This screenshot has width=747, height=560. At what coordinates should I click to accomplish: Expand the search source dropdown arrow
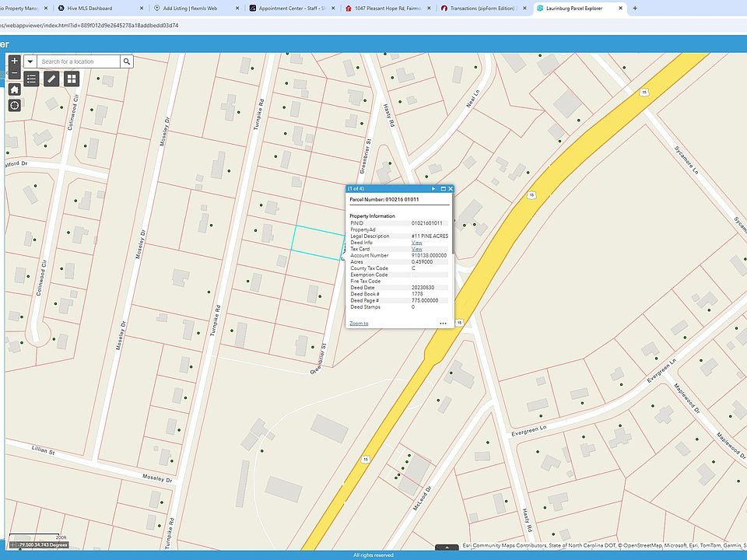30,61
